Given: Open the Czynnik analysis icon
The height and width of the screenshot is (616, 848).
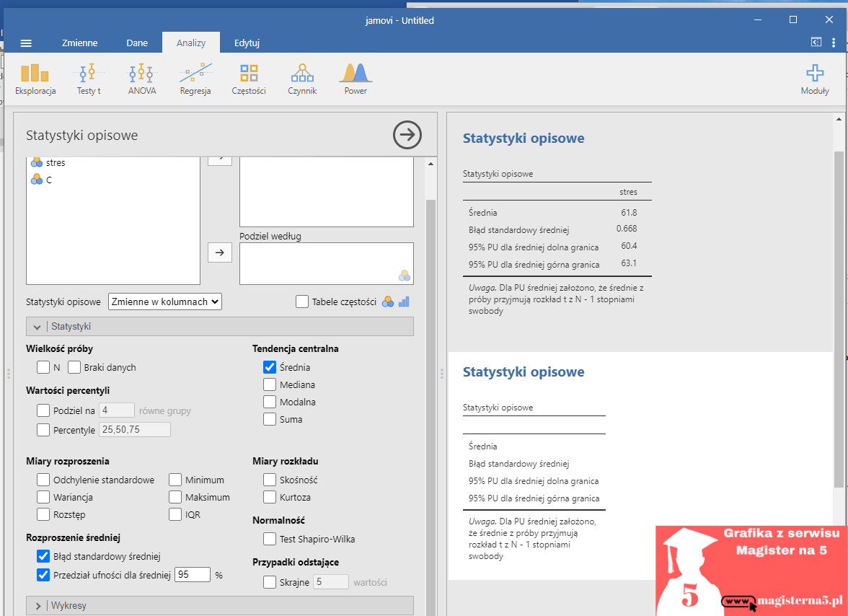Looking at the screenshot, I should (x=302, y=79).
